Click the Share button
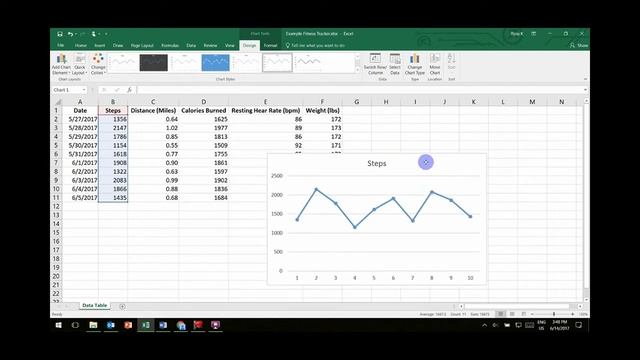Image resolution: width=640 pixels, height=360 pixels. click(579, 45)
